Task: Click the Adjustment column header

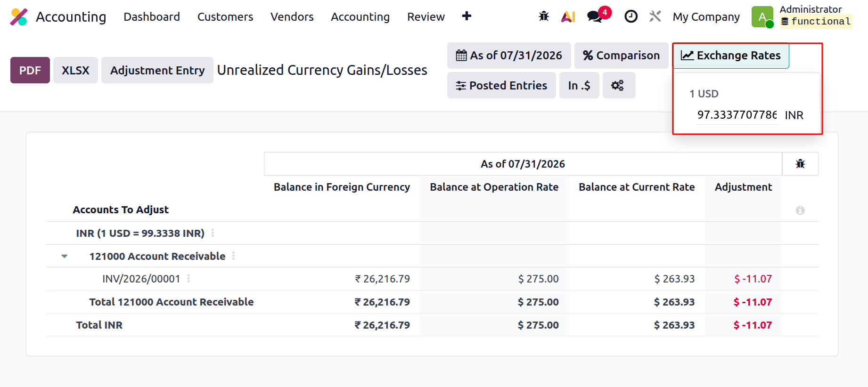Action: pos(744,187)
